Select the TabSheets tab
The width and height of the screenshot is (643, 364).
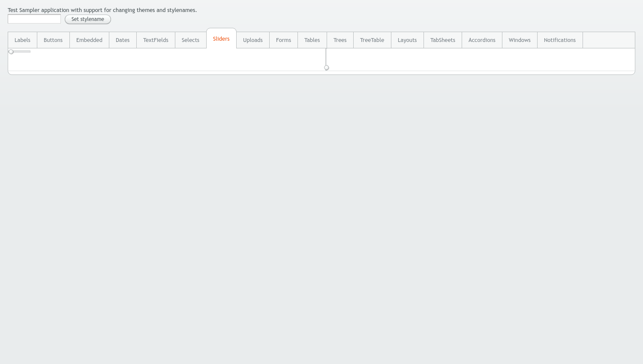(x=443, y=40)
